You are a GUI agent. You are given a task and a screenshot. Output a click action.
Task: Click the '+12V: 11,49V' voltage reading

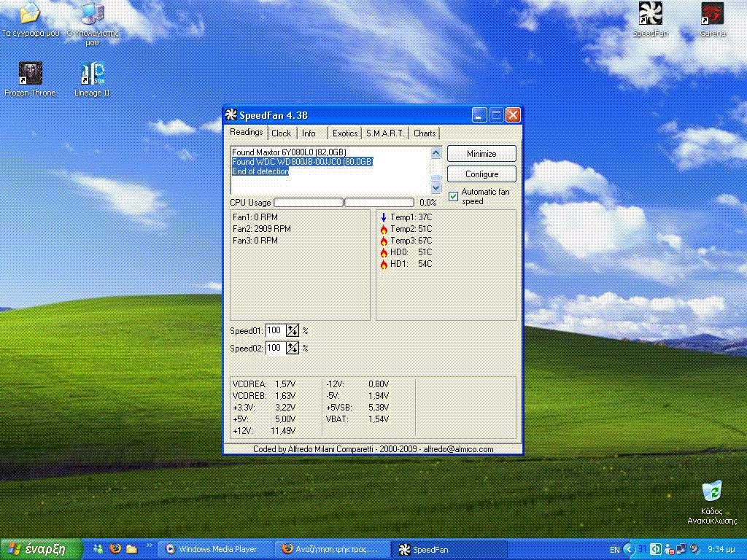pos(264,431)
